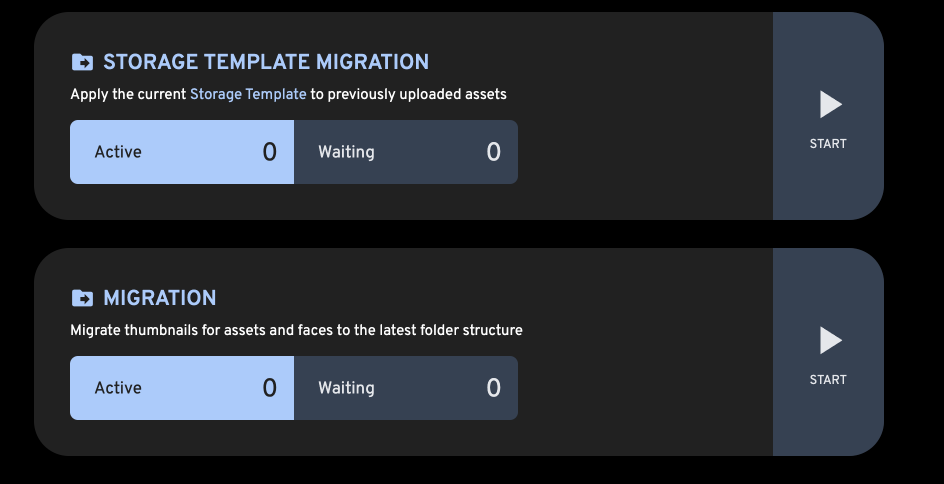Click the Active label in the Migration card

click(x=118, y=388)
